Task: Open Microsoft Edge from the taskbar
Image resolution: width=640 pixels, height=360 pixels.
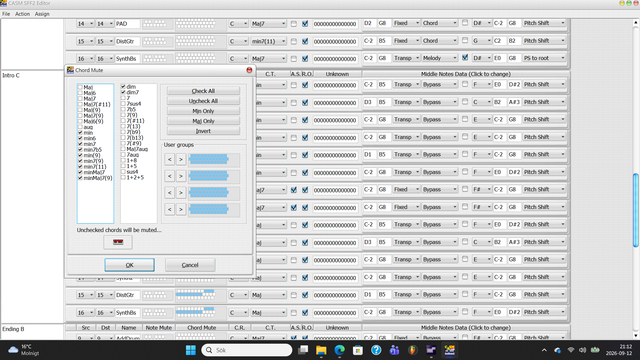Action: click(340, 350)
